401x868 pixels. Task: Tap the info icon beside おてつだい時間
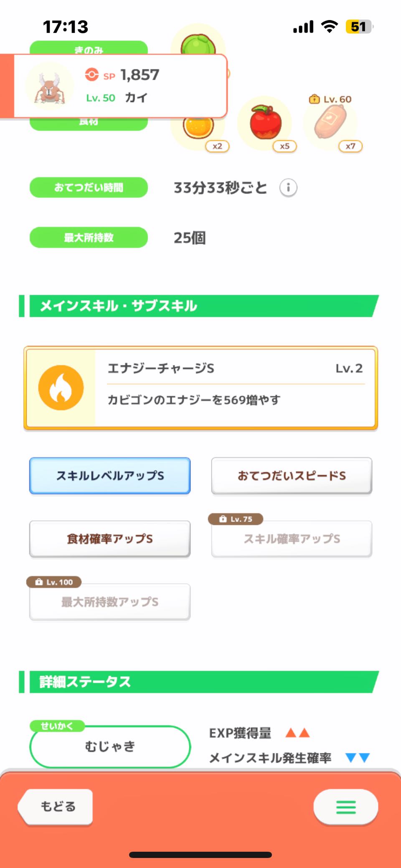click(x=288, y=187)
